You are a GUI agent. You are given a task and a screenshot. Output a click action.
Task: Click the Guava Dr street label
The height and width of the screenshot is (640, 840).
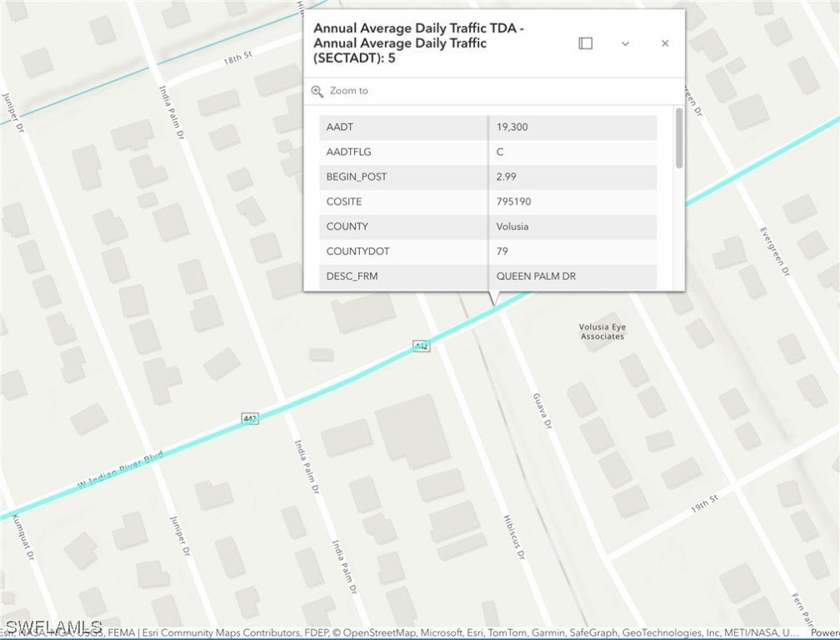542,412
